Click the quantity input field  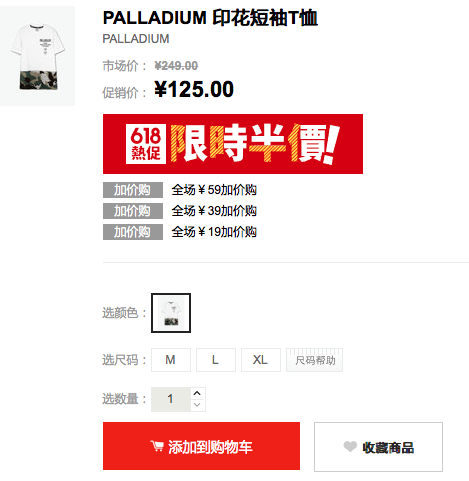click(x=171, y=399)
